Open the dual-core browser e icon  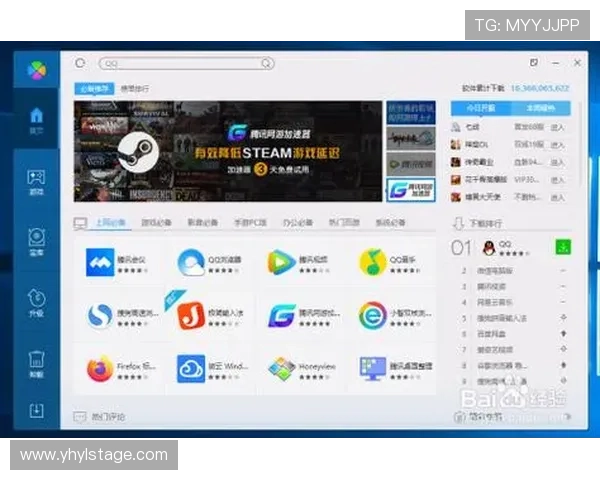pyautogui.click(x=372, y=315)
